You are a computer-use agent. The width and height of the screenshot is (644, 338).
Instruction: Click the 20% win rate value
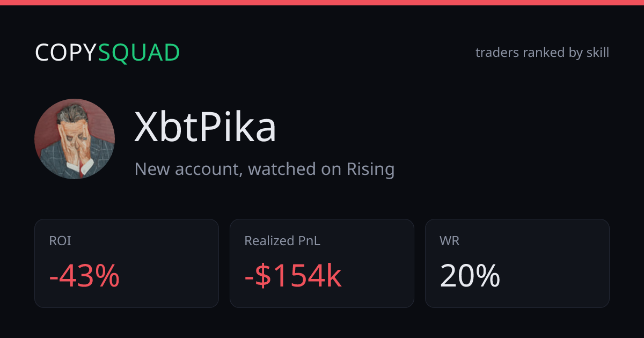[x=470, y=277]
